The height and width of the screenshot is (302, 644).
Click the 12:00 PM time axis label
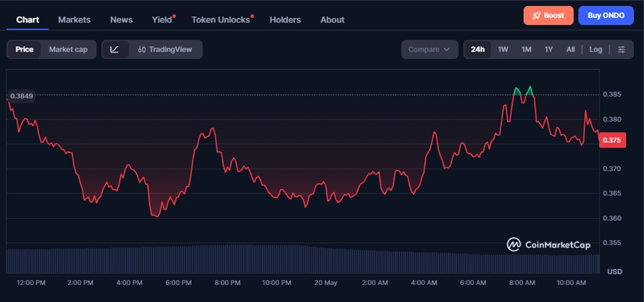point(31,283)
